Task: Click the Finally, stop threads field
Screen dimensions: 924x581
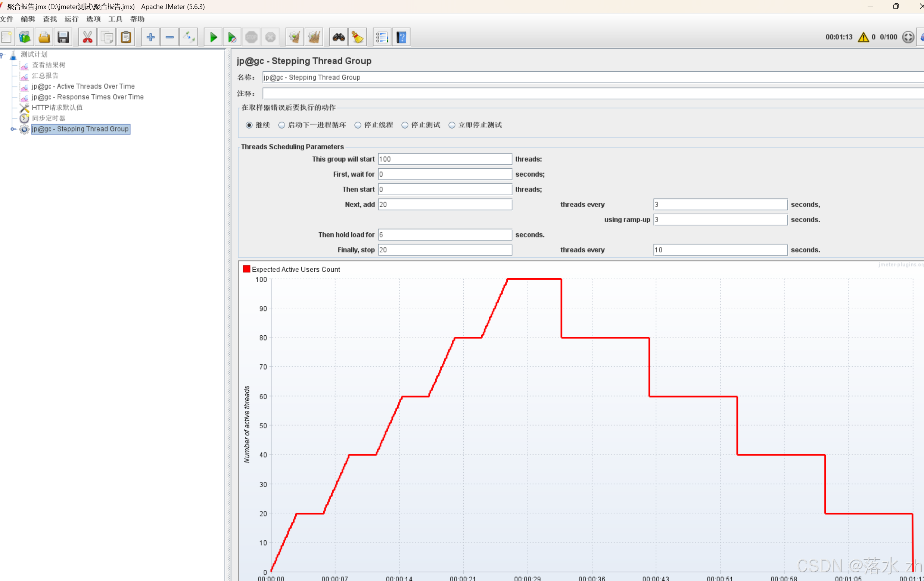Action: (445, 250)
